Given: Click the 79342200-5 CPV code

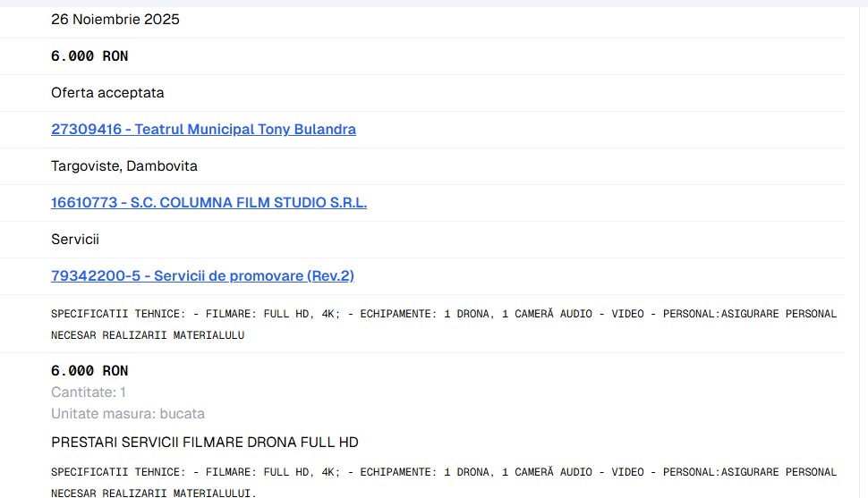Looking at the screenshot, I should pyautogui.click(x=96, y=276).
